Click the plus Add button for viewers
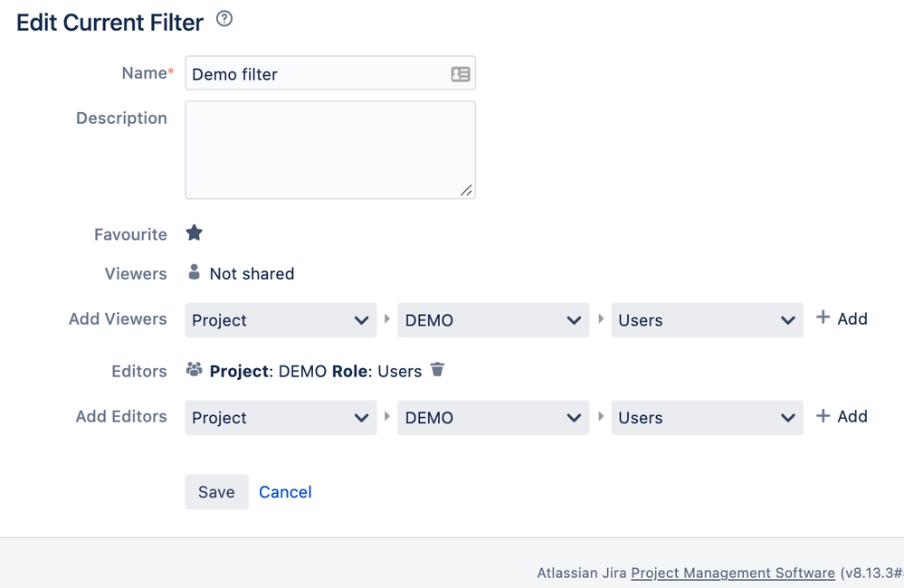Viewport: 904px width, 588px height. point(842,318)
